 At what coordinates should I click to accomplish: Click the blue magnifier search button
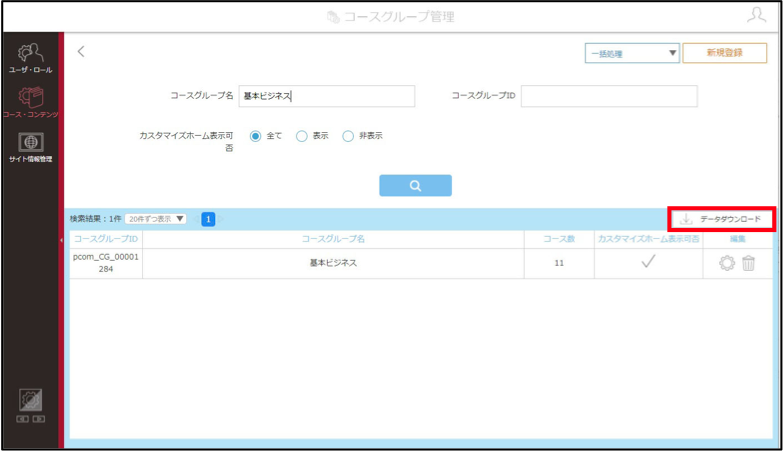coord(415,186)
